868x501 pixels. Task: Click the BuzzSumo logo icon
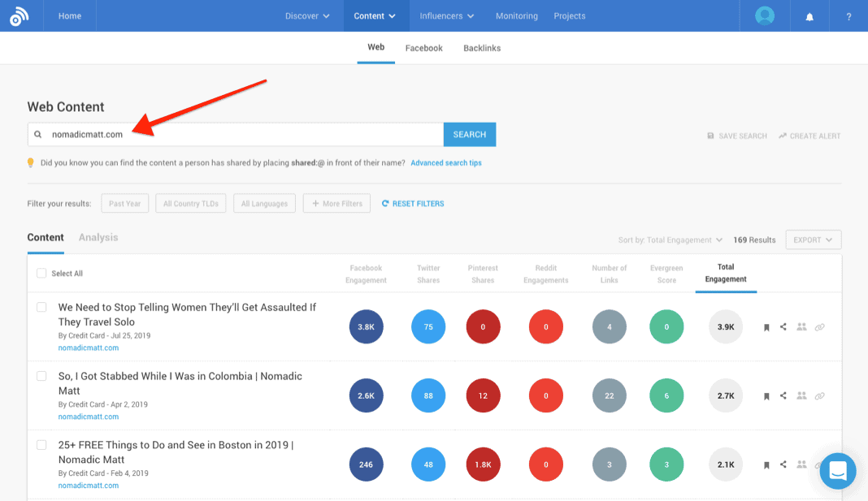(x=19, y=16)
